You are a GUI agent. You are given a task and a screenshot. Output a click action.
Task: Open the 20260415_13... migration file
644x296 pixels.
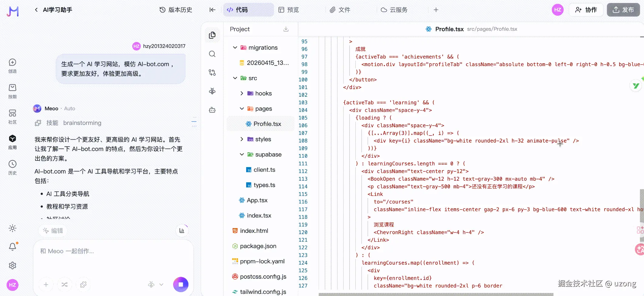point(264,63)
